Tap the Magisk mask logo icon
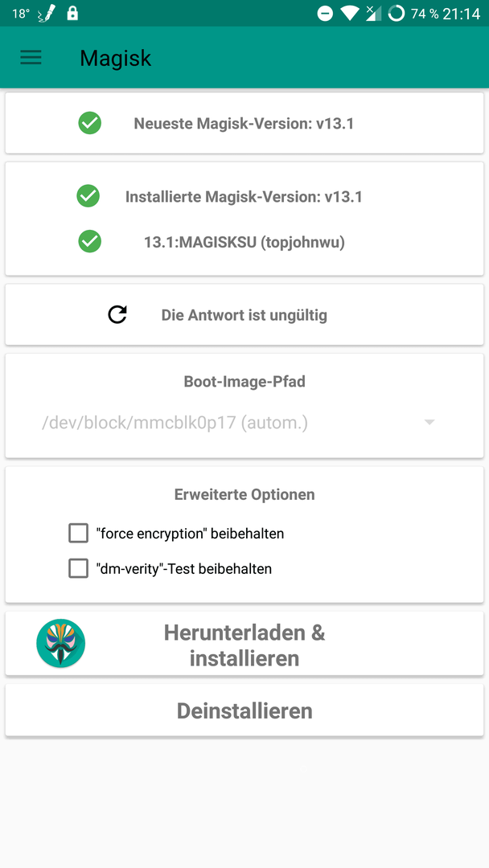 point(61,643)
